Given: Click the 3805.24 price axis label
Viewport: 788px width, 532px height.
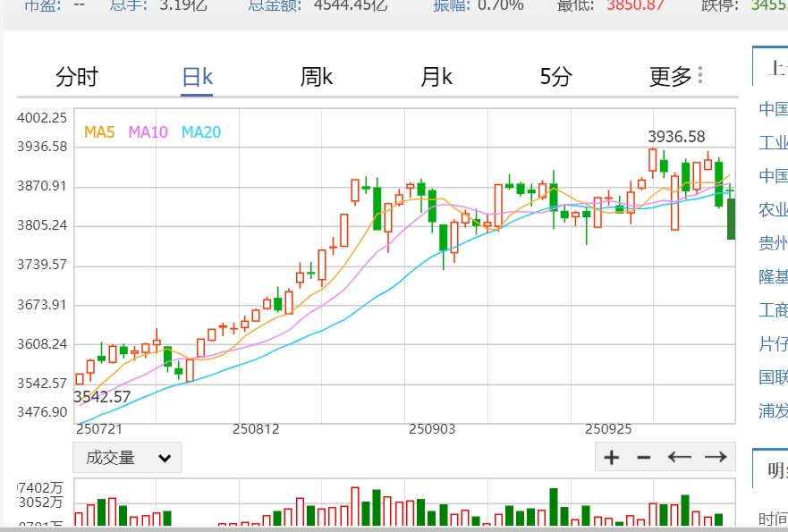Looking at the screenshot, I should 42,225.
